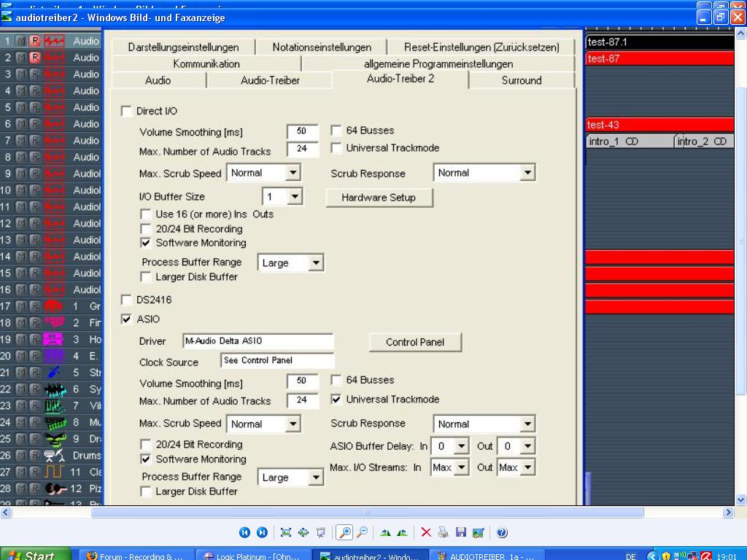
Task: Click the violin icon on track 28
Action: point(54,489)
